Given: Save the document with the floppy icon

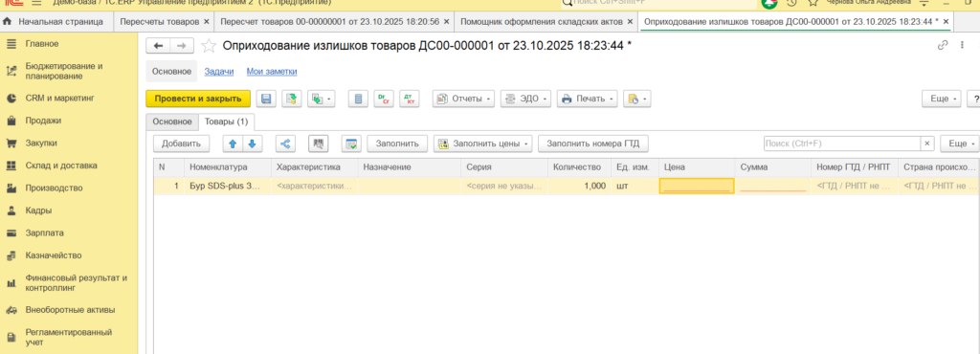Looking at the screenshot, I should click(x=266, y=99).
